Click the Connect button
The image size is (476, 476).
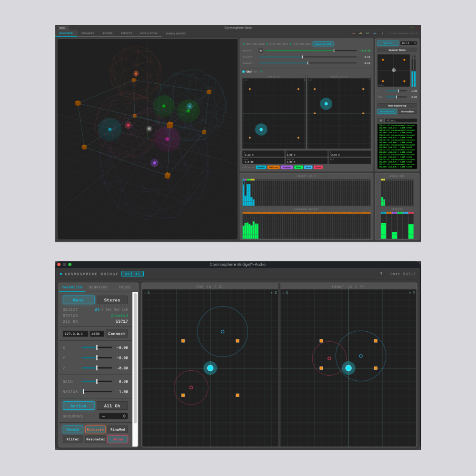[117, 334]
